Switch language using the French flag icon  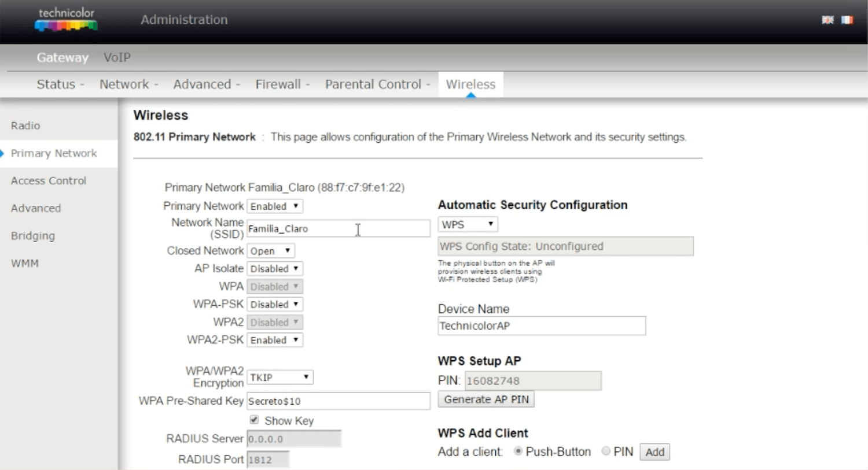[x=847, y=20]
